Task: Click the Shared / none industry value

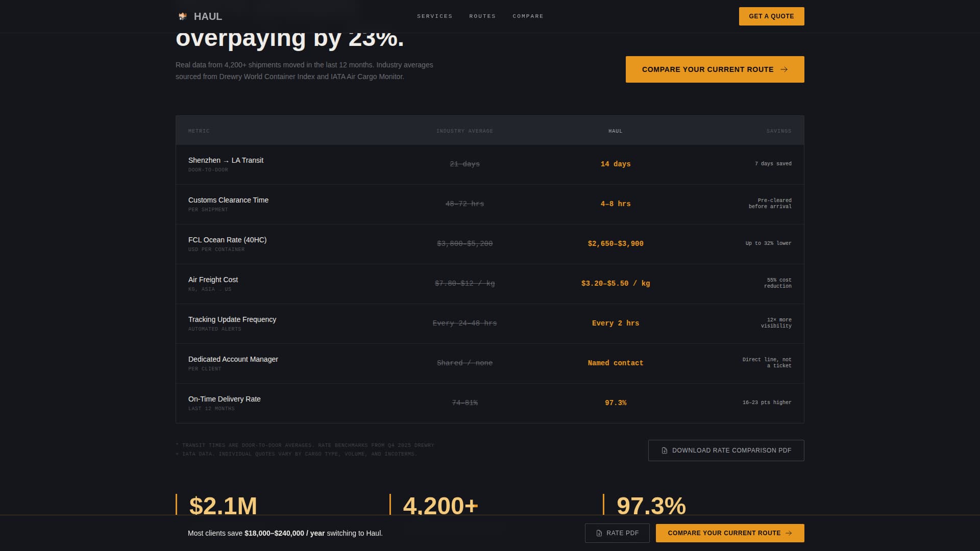Action: 464,363
